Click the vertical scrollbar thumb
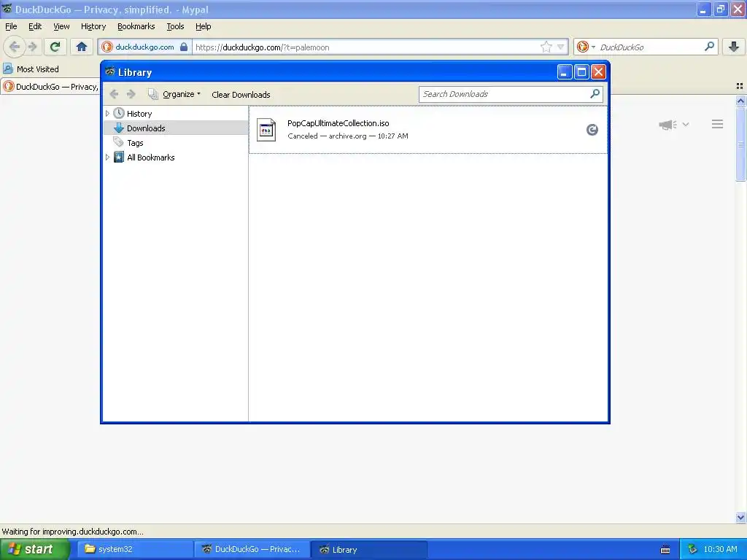The height and width of the screenshot is (560, 747). coord(740,144)
